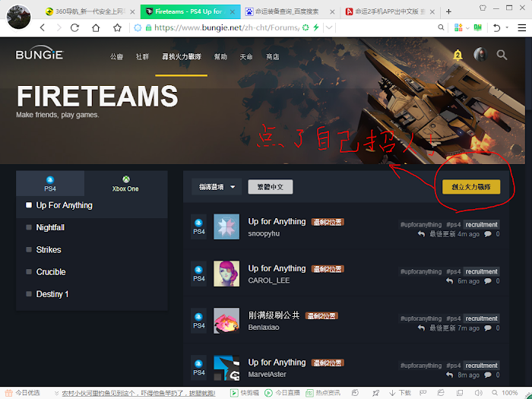The height and width of the screenshot is (399, 532).
Task: Expand the apps grid dropdown chevron
Action: point(467,28)
